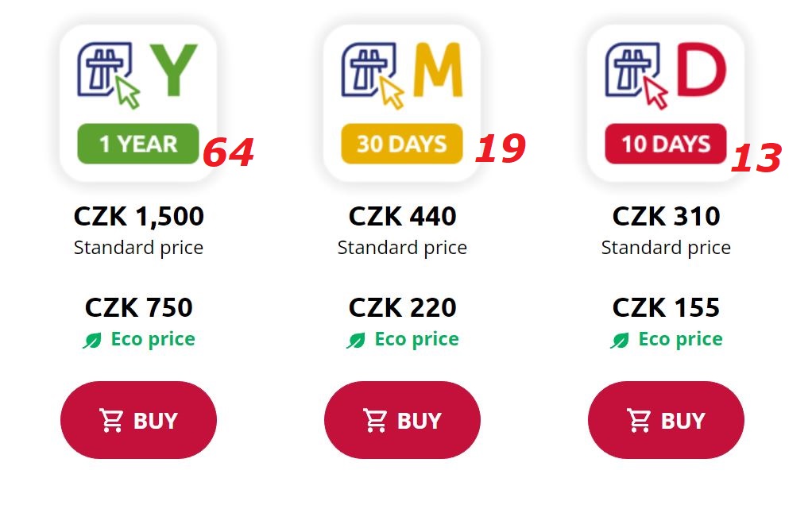Buy the 30 days vignette
Viewport: 812px width, 505px height.
click(402, 420)
